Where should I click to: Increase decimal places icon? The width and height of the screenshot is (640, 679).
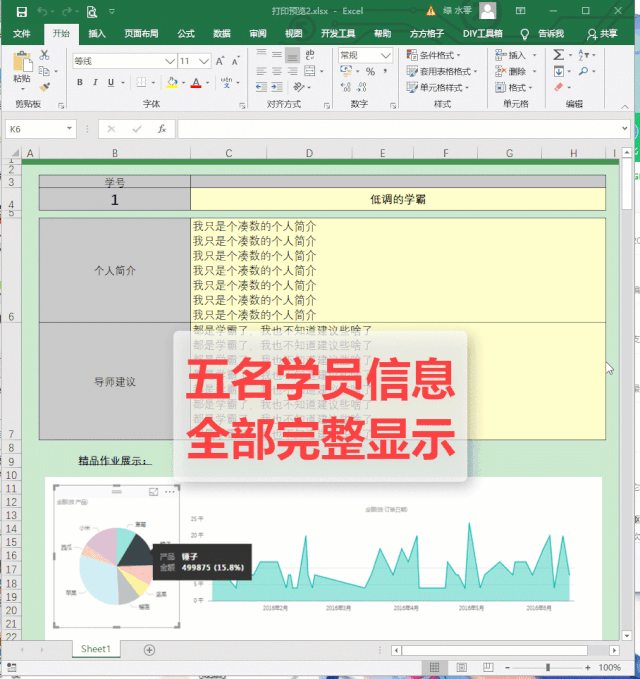point(346,87)
